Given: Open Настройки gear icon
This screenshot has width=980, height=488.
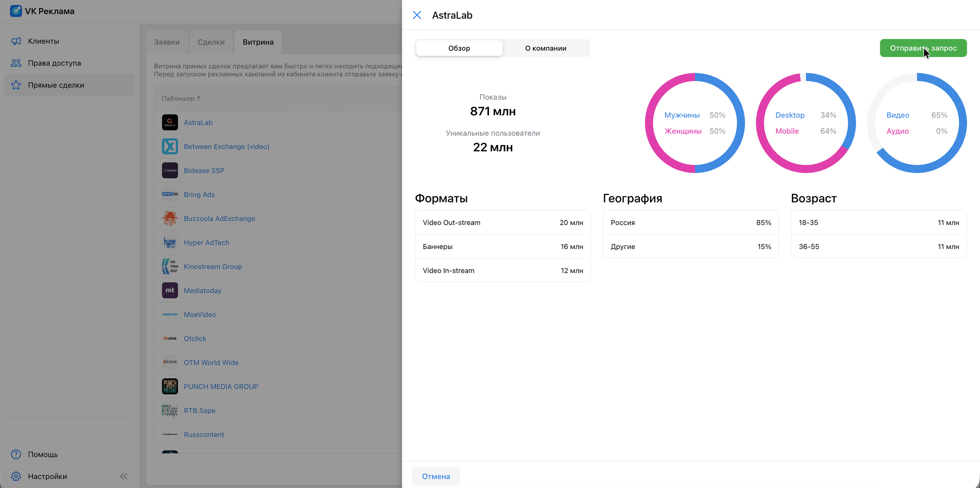Looking at the screenshot, I should (x=16, y=476).
